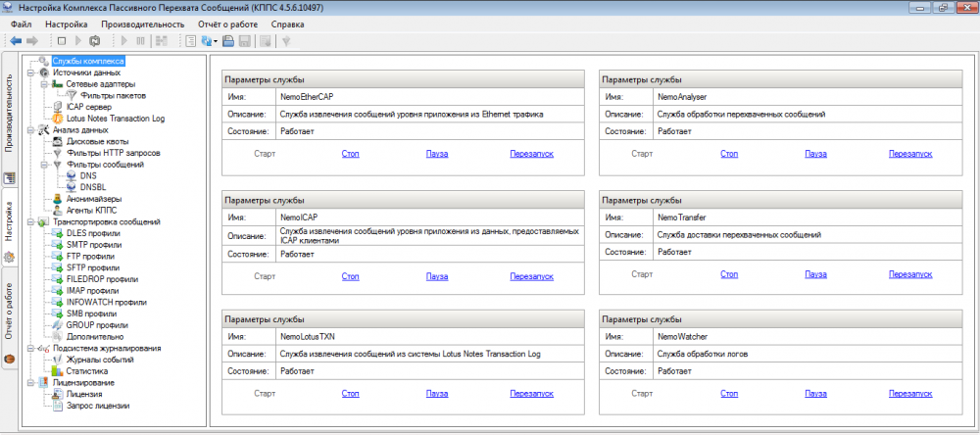Viewport: 980px width, 435px height.
Task: Open Журналы событий tree item
Action: [99, 360]
